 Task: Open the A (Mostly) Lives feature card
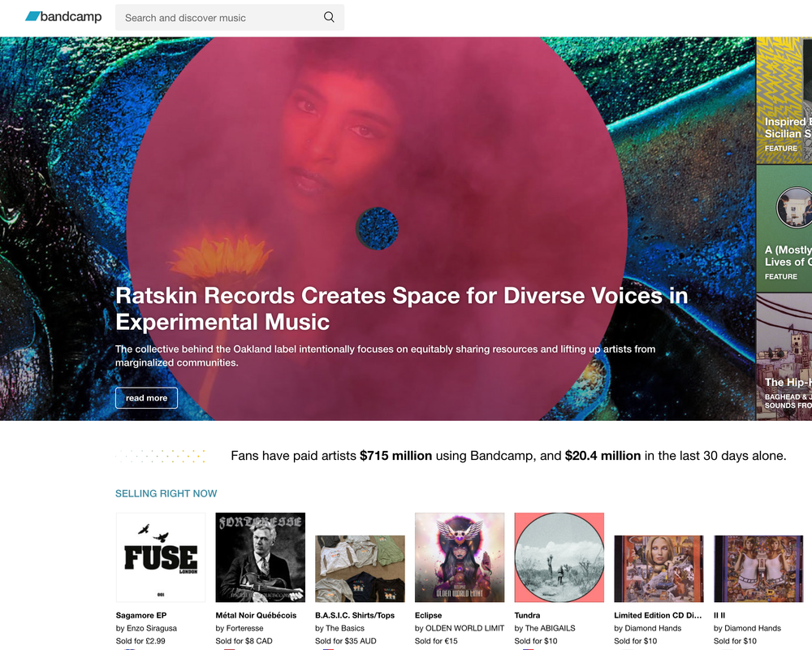784,228
